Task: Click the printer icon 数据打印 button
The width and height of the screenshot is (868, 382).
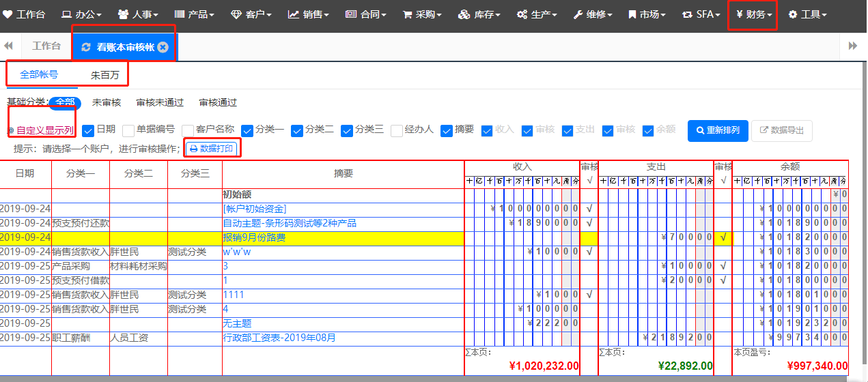Action: click(212, 148)
